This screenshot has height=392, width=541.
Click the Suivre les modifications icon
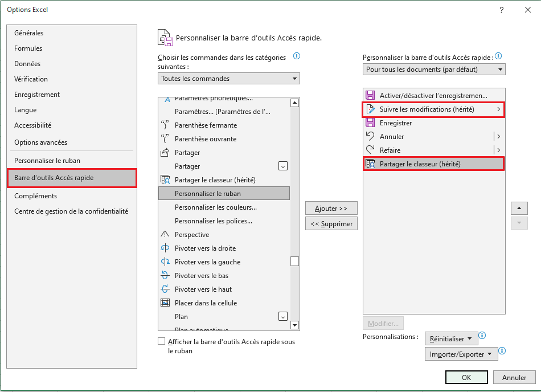pyautogui.click(x=370, y=109)
